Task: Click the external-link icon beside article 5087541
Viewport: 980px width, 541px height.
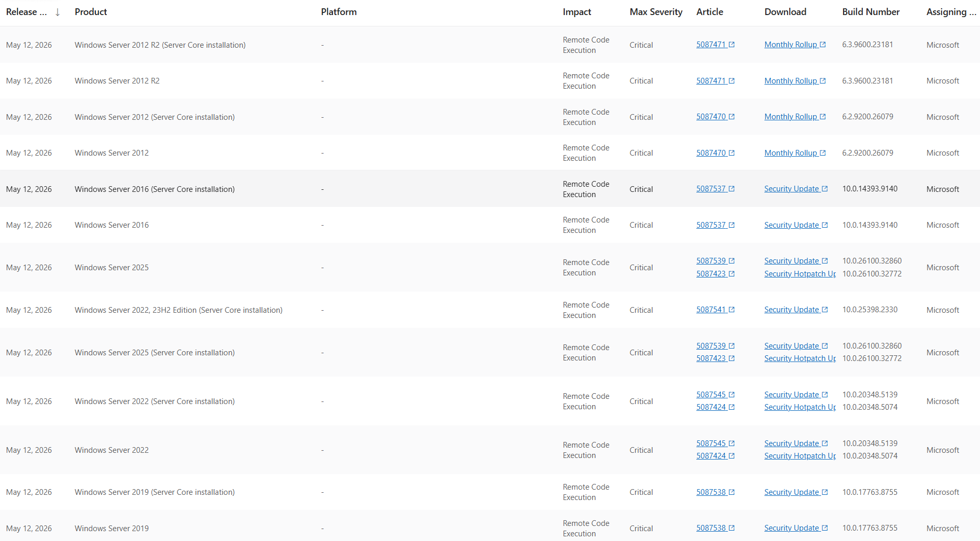Action: [x=732, y=310]
